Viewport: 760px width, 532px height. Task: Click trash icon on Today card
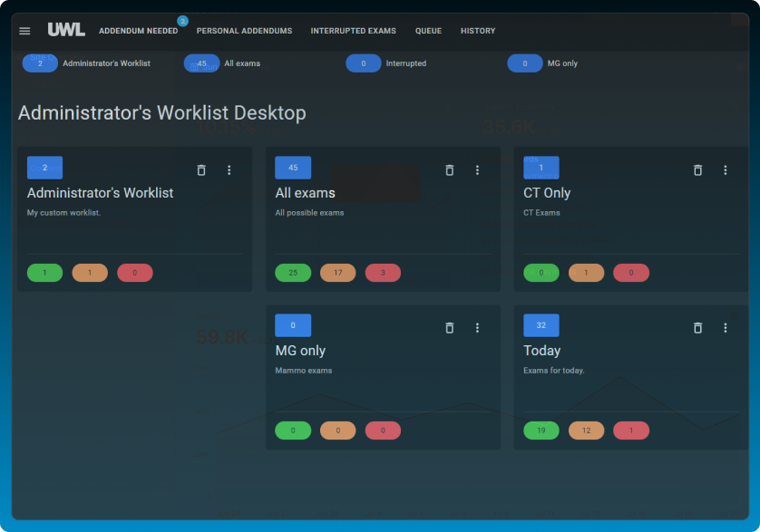pos(697,328)
